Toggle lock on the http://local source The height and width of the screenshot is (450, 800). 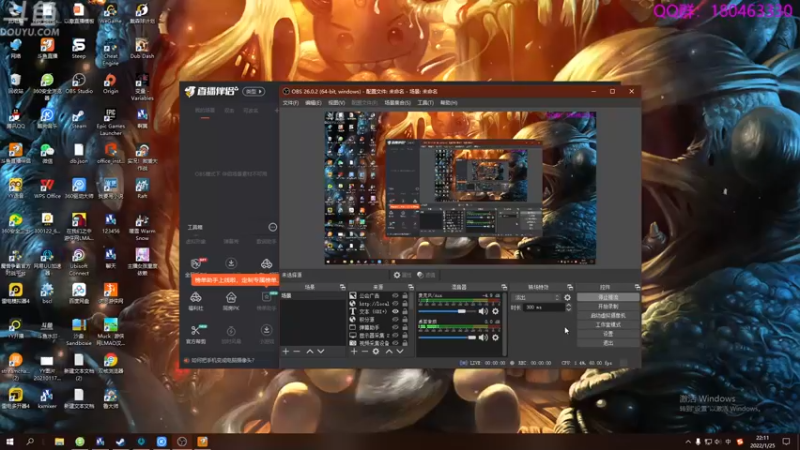(405, 304)
